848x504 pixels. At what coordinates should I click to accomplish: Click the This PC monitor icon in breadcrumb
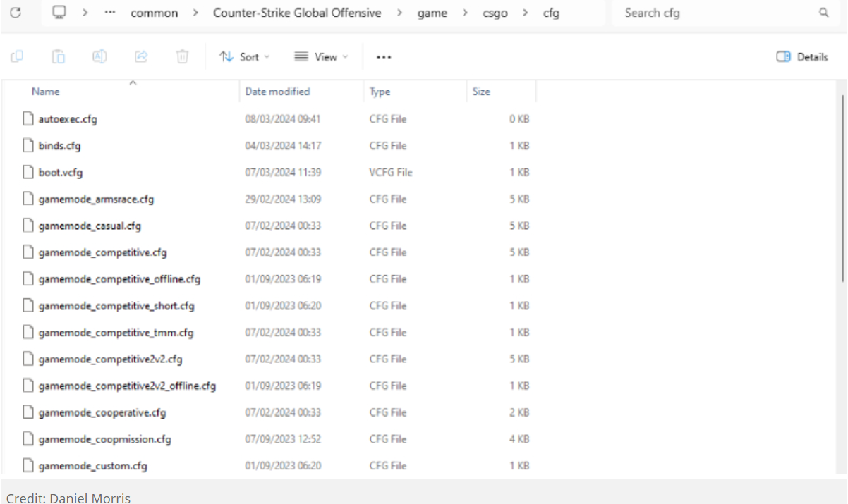60,13
